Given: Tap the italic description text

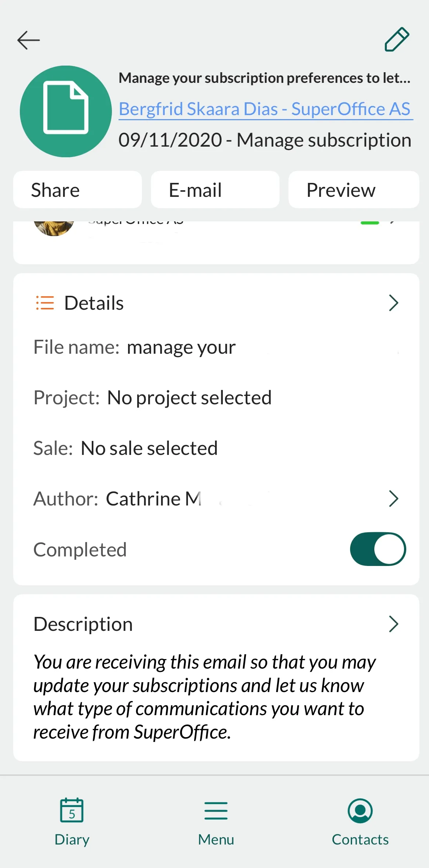Looking at the screenshot, I should [204, 697].
